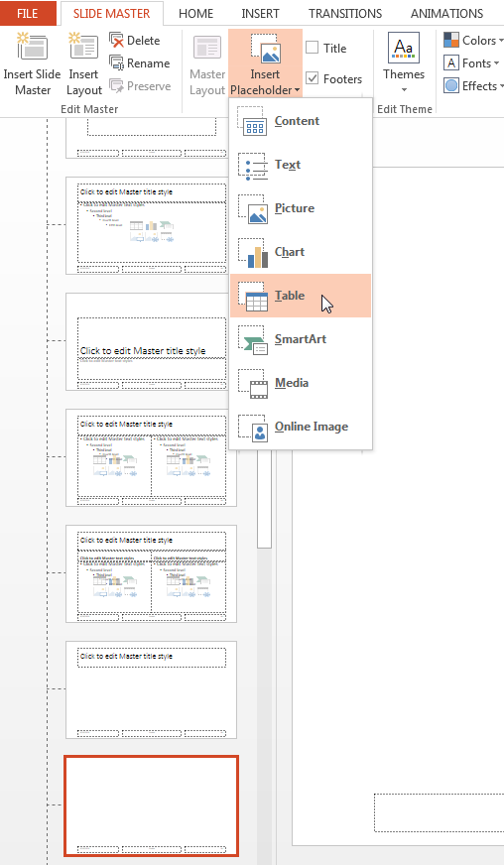
Task: Open the FILE tab
Action: (x=28, y=13)
